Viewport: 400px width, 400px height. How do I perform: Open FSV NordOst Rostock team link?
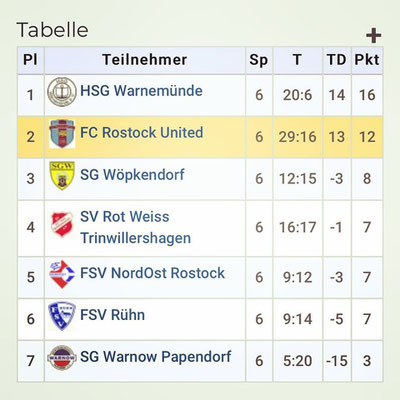coord(152,273)
